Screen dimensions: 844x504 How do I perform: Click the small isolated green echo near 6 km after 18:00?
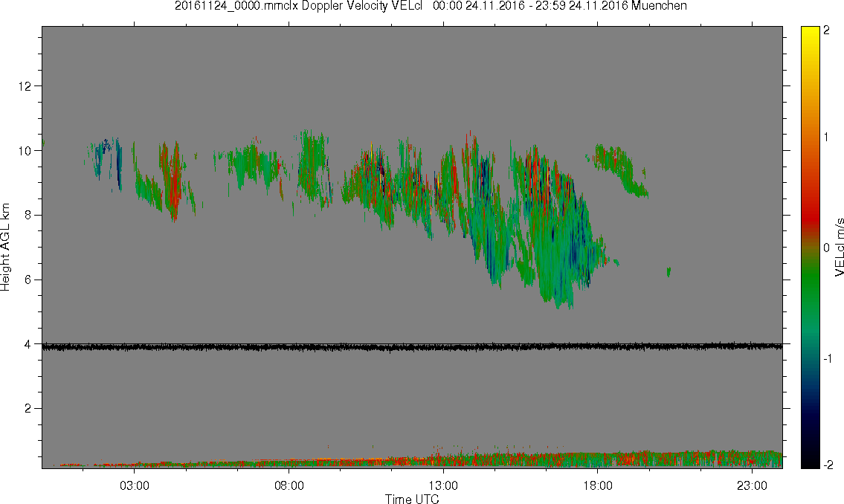point(669,271)
